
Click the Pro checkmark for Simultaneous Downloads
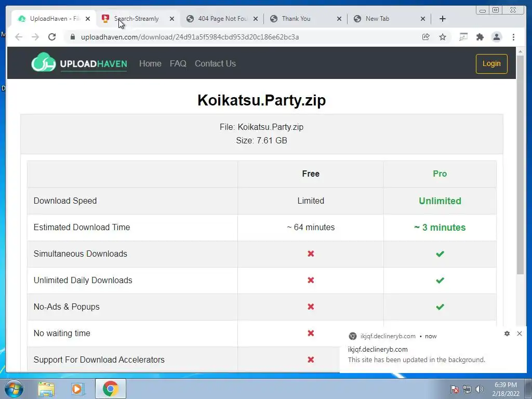[x=440, y=254]
